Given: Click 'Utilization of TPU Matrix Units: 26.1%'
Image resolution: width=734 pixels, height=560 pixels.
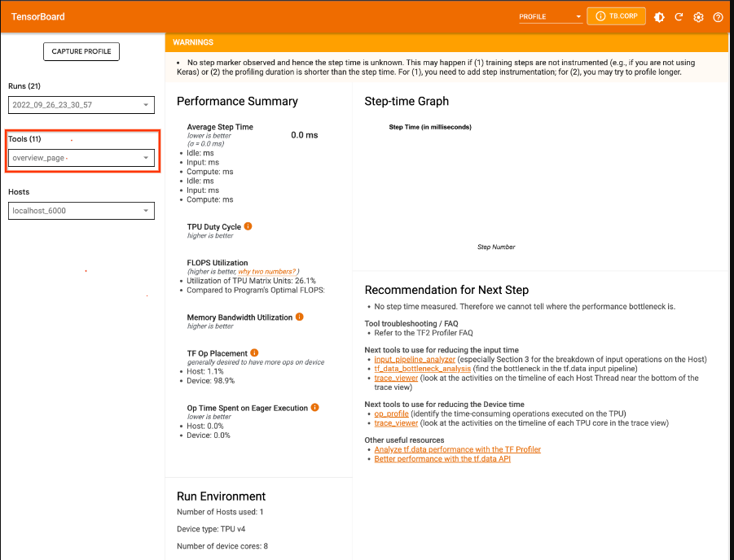Looking at the screenshot, I should (x=252, y=281).
